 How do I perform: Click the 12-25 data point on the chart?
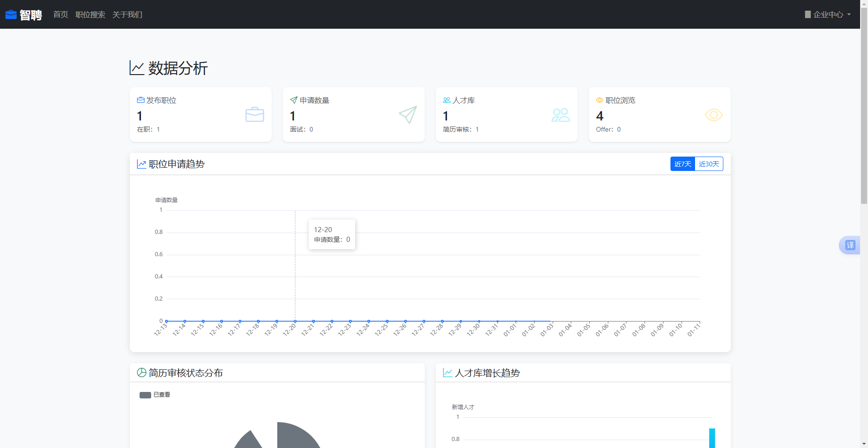pos(387,321)
